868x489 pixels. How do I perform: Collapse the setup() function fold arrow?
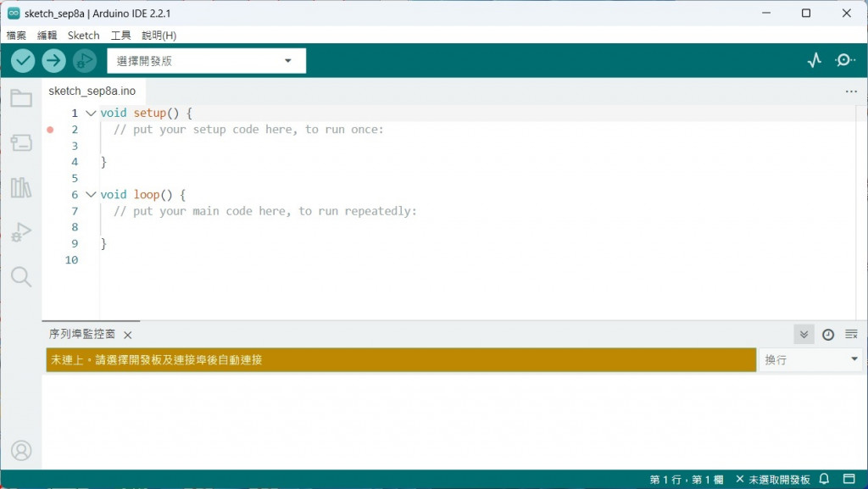point(91,114)
